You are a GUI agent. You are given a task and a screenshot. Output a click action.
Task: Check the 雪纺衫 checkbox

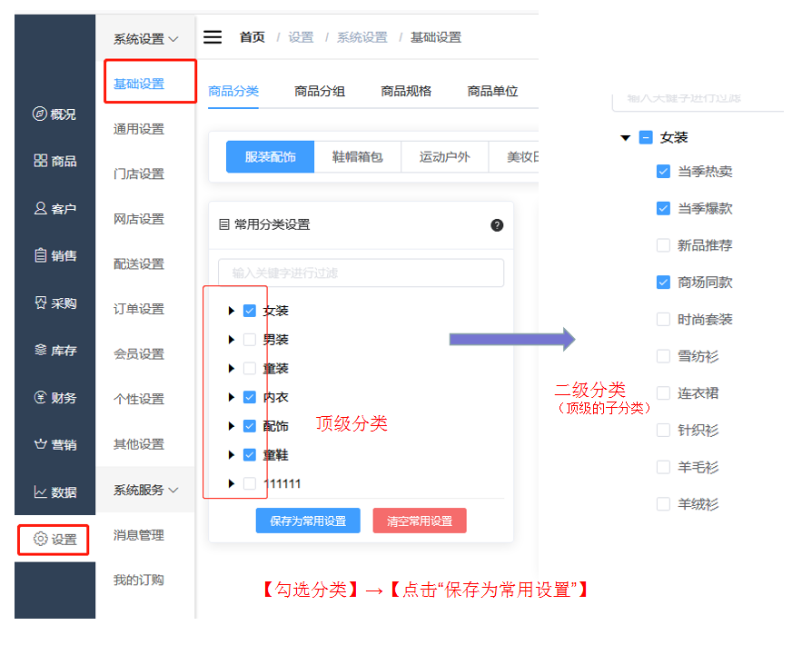(663, 356)
